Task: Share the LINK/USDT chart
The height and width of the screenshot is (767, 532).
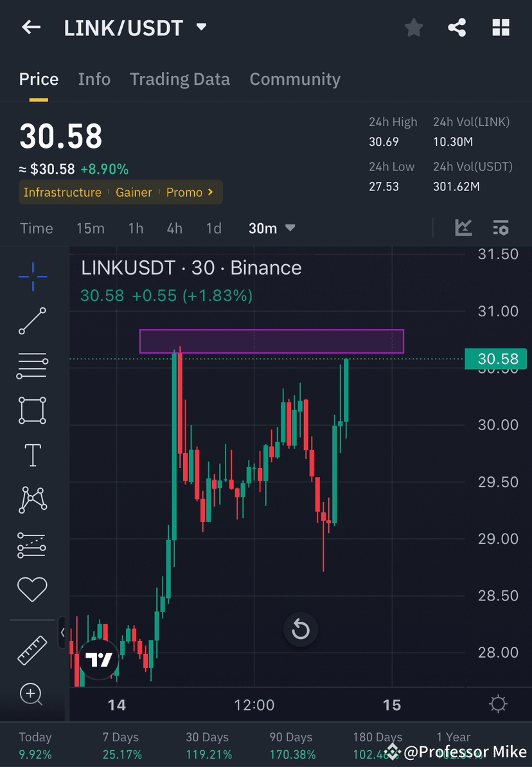Action: pyautogui.click(x=457, y=27)
